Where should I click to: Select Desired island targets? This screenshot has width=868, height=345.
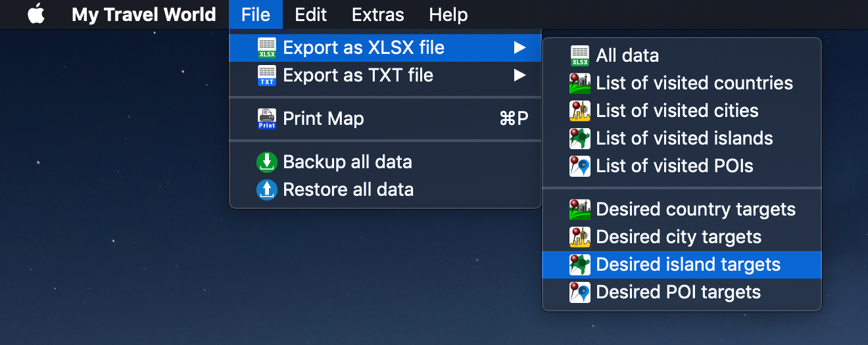(x=682, y=265)
